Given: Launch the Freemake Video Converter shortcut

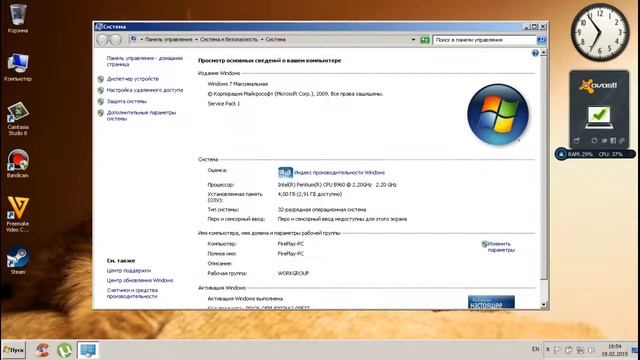Looking at the screenshot, I should 18,214.
